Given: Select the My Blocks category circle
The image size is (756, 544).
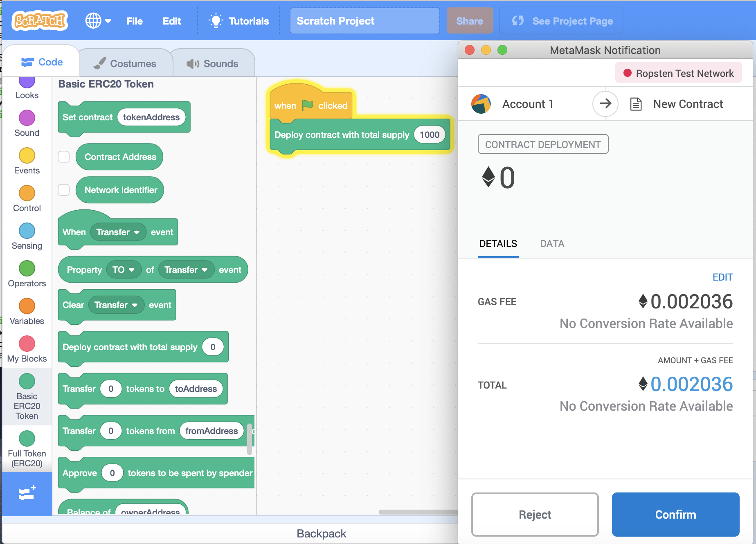Looking at the screenshot, I should (27, 344).
